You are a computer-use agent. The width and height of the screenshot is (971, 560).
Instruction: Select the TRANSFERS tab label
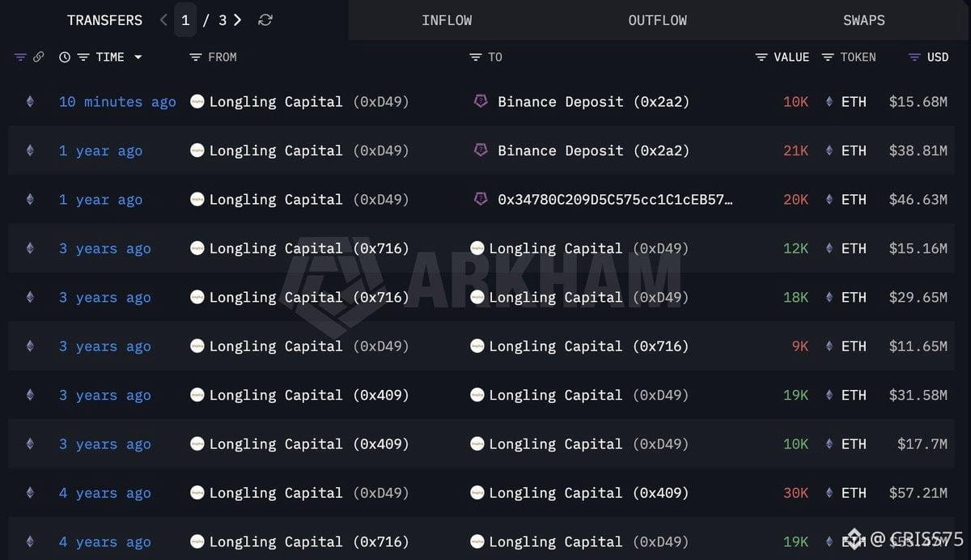(104, 20)
